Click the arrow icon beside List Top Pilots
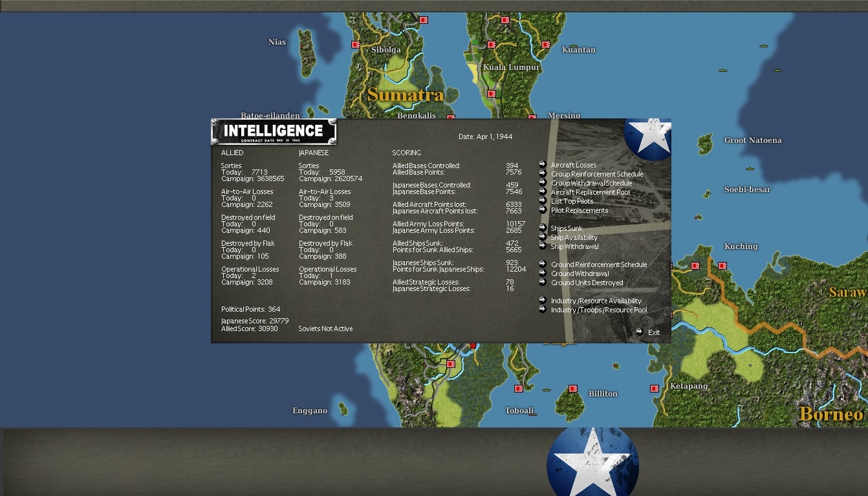 pyautogui.click(x=543, y=200)
